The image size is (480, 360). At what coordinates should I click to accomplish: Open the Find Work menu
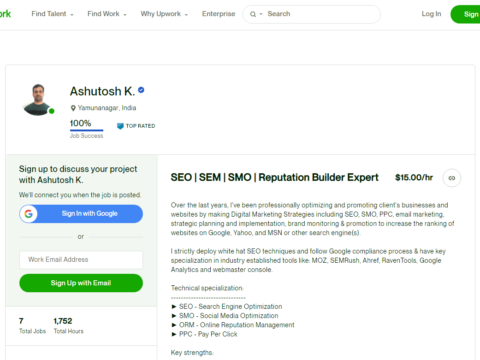[107, 14]
